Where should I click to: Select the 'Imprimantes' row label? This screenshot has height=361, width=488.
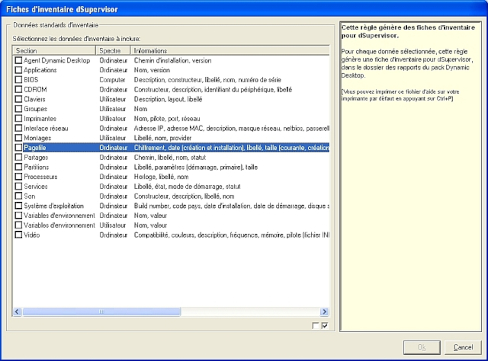click(x=40, y=118)
